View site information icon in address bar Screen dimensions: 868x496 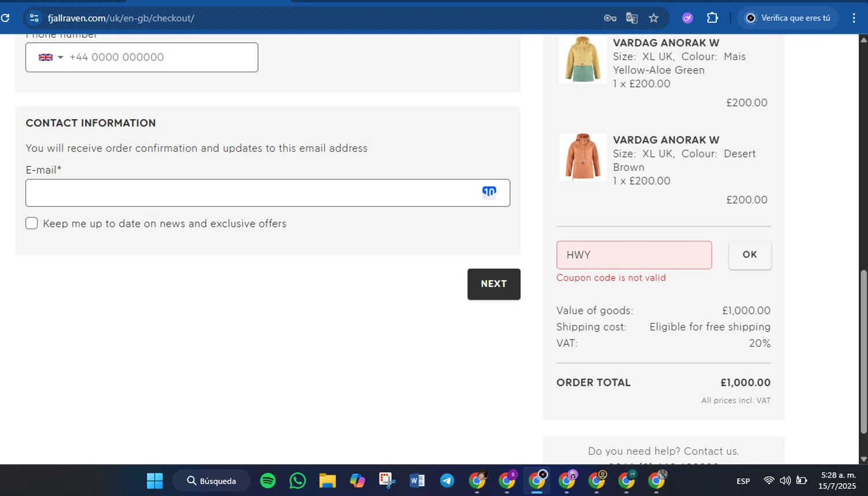(34, 18)
